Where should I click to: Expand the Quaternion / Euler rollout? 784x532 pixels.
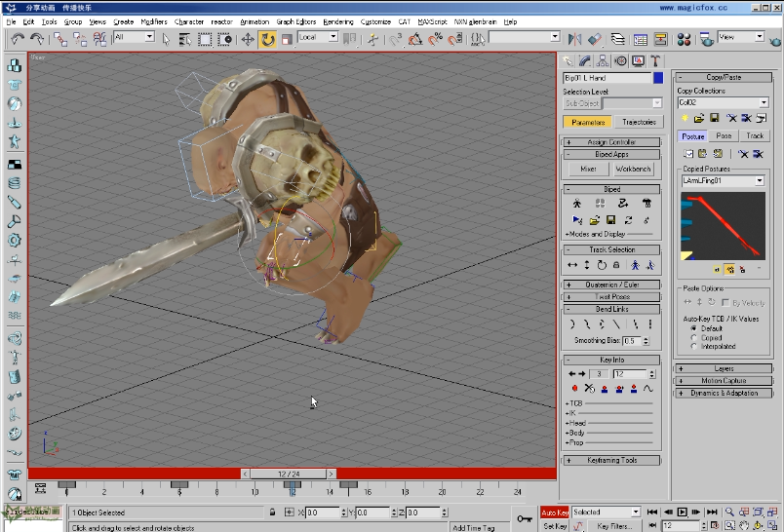click(611, 285)
